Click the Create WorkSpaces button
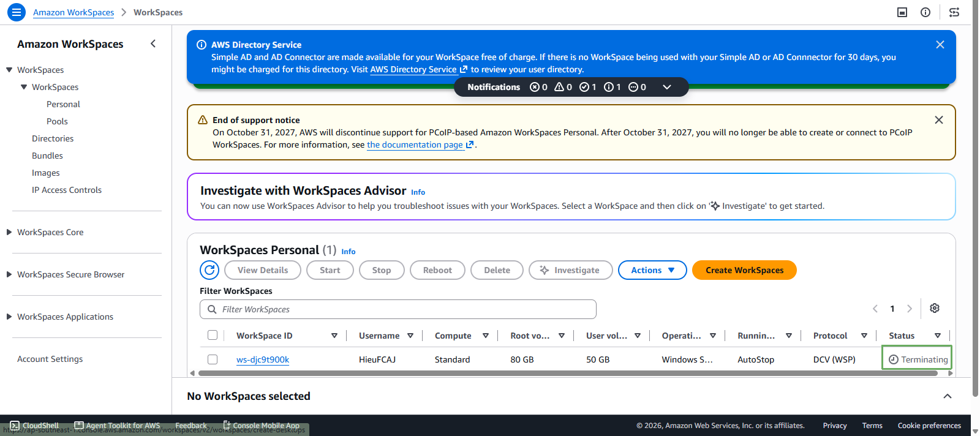This screenshot has height=436, width=980. (744, 270)
